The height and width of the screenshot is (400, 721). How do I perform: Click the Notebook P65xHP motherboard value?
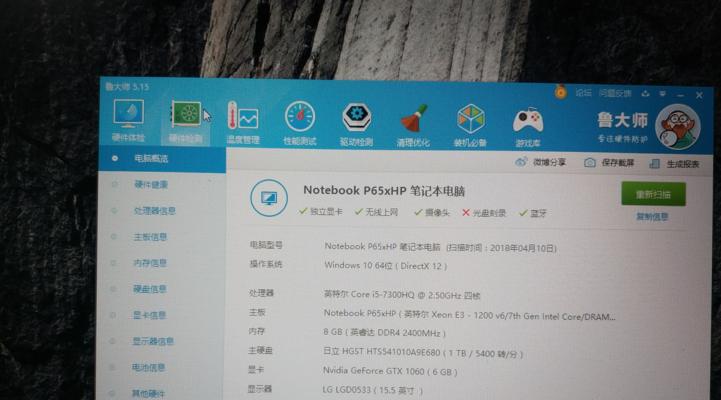coord(469,315)
